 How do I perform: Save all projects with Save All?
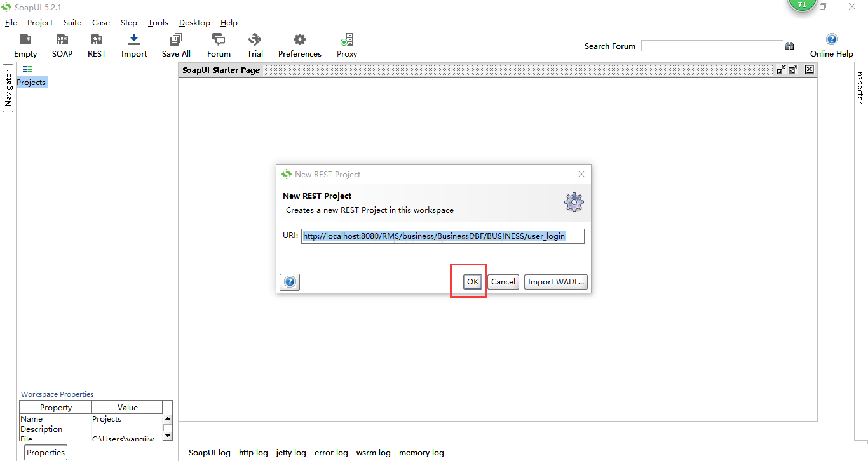(176, 46)
